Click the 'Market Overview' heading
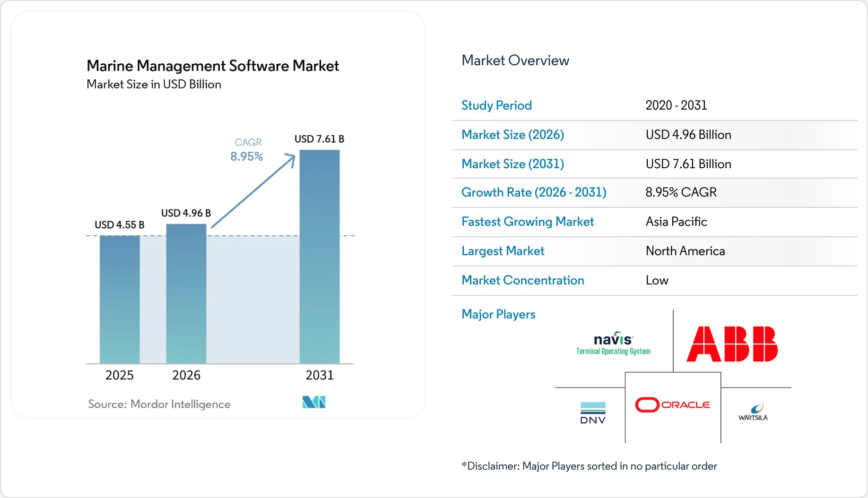Image resolution: width=868 pixels, height=498 pixels. [515, 60]
